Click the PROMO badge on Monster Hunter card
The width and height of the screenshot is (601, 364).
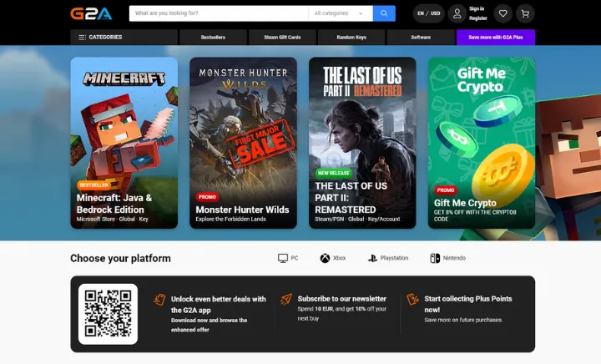tap(207, 197)
